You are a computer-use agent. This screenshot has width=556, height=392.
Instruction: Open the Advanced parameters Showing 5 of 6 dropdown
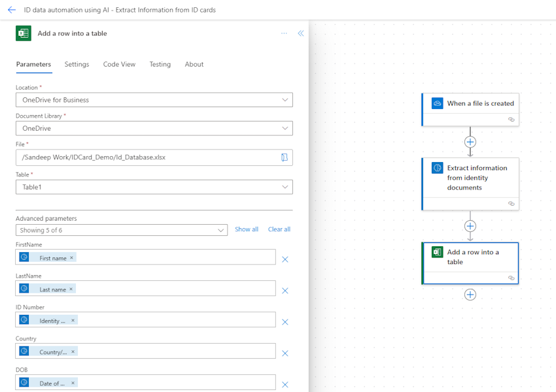pyautogui.click(x=122, y=230)
